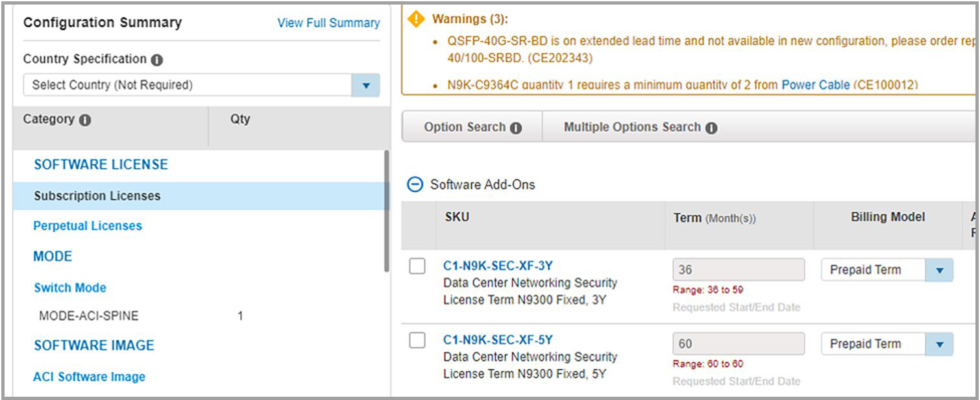The width and height of the screenshot is (980, 400).
Task: Click the Power Cable link in warnings
Action: [x=815, y=84]
